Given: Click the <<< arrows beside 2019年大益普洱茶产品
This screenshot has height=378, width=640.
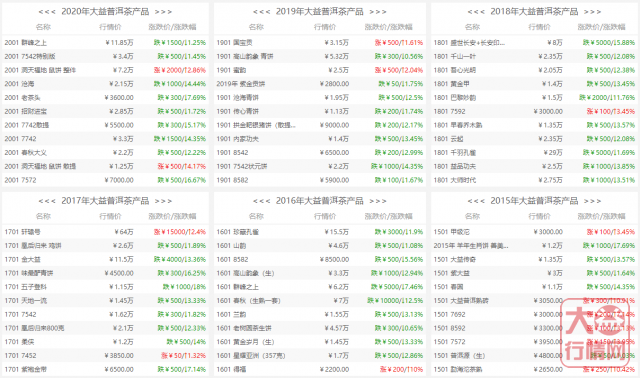Looking at the screenshot, I should pos(261,12).
